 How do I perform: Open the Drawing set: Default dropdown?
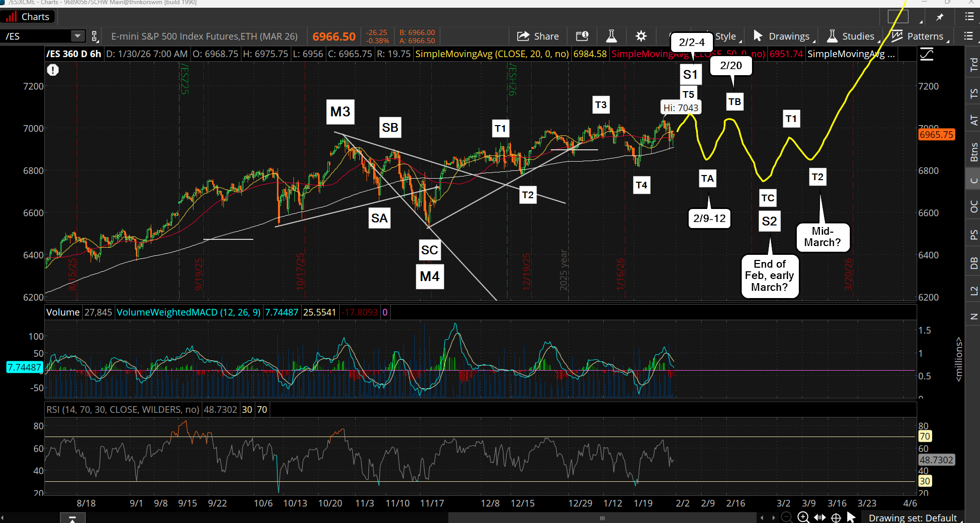(912, 517)
